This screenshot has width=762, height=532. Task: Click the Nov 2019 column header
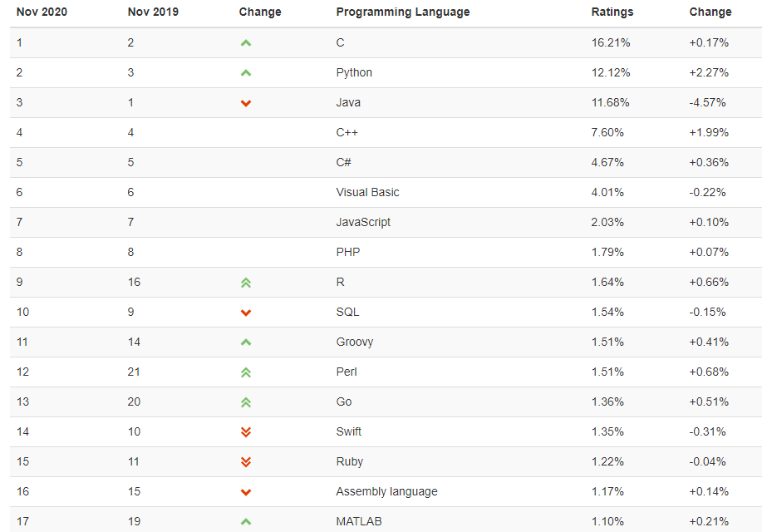pos(153,12)
